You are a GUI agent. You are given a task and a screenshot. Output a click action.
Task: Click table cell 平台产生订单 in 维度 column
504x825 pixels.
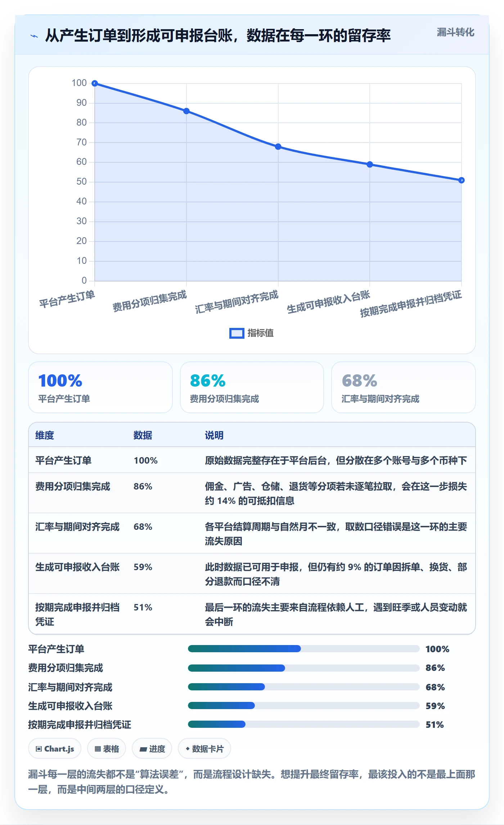tap(63, 460)
